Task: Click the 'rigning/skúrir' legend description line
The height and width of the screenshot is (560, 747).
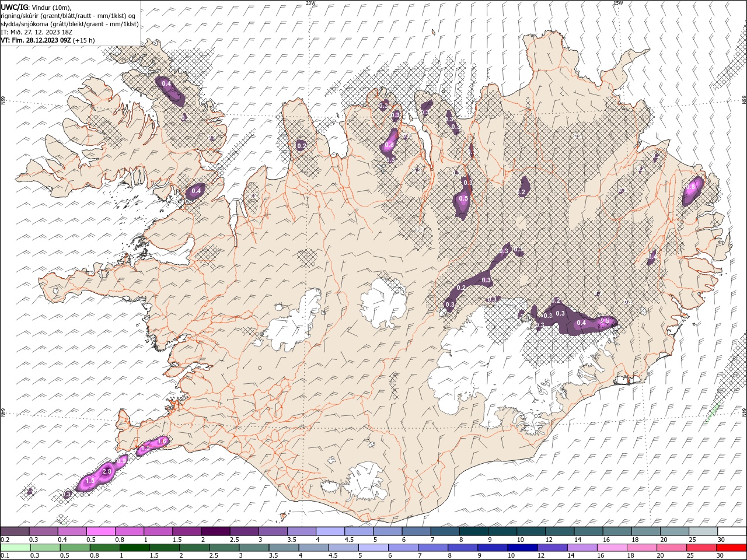Action: click(68, 16)
